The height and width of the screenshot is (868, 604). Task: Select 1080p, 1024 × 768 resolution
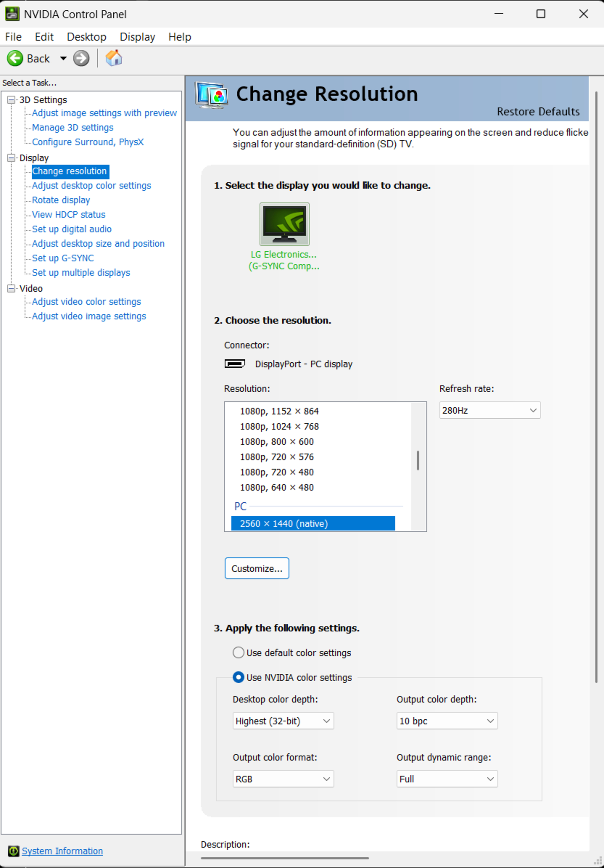click(279, 426)
